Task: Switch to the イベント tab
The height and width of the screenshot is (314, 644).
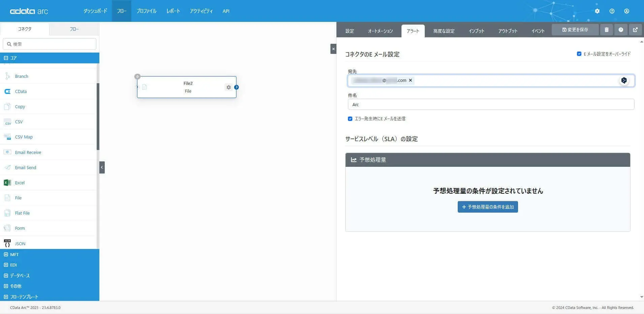Action: pos(538,31)
